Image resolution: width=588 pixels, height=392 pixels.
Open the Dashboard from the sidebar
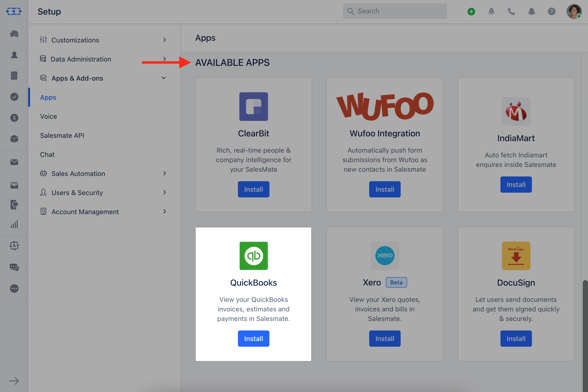point(14,34)
